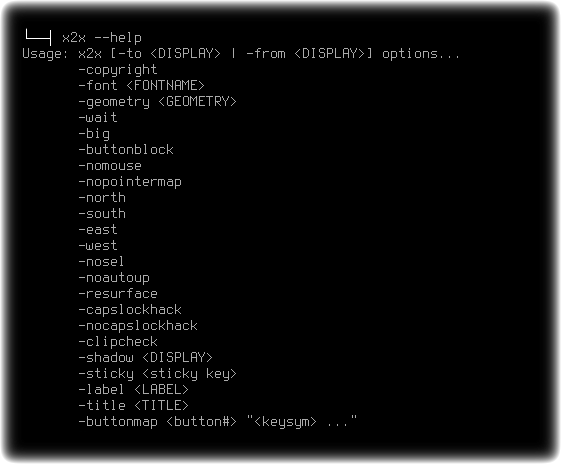The height and width of the screenshot is (464, 561).
Task: Click the -buttonmap option line
Action: (218, 421)
